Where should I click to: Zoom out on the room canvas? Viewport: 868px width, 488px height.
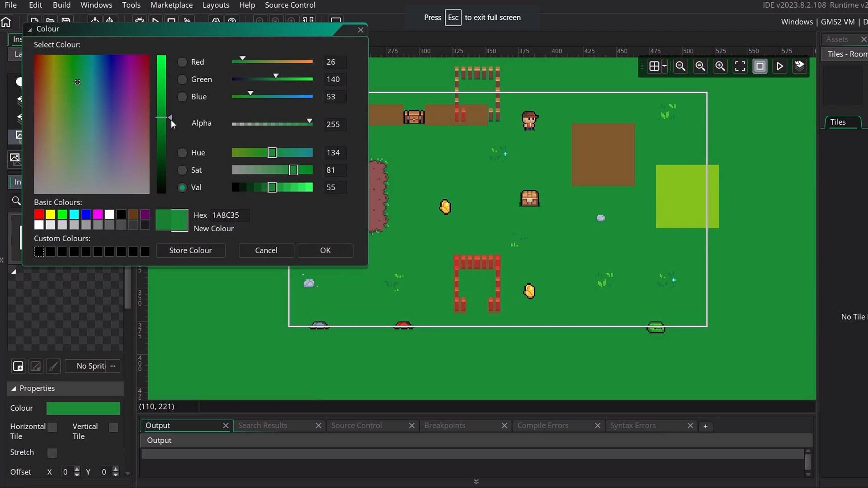pos(680,66)
